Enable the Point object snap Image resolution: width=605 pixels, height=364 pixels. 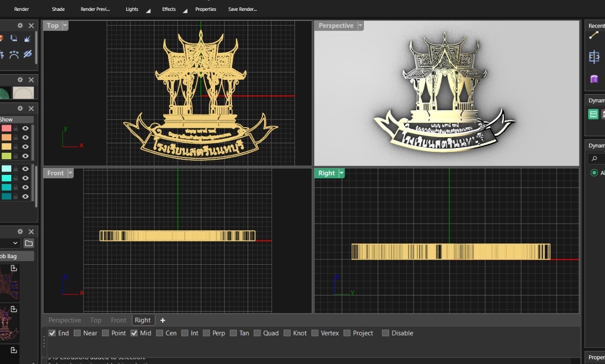pyautogui.click(x=105, y=333)
